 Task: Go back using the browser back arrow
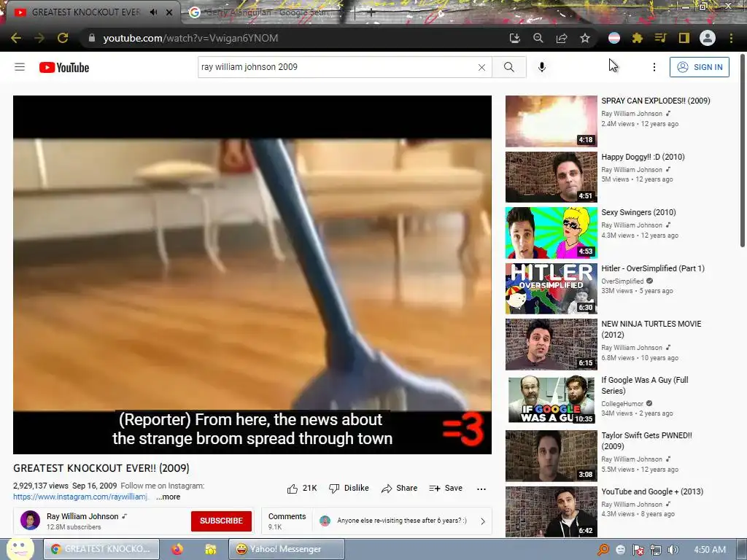click(16, 38)
